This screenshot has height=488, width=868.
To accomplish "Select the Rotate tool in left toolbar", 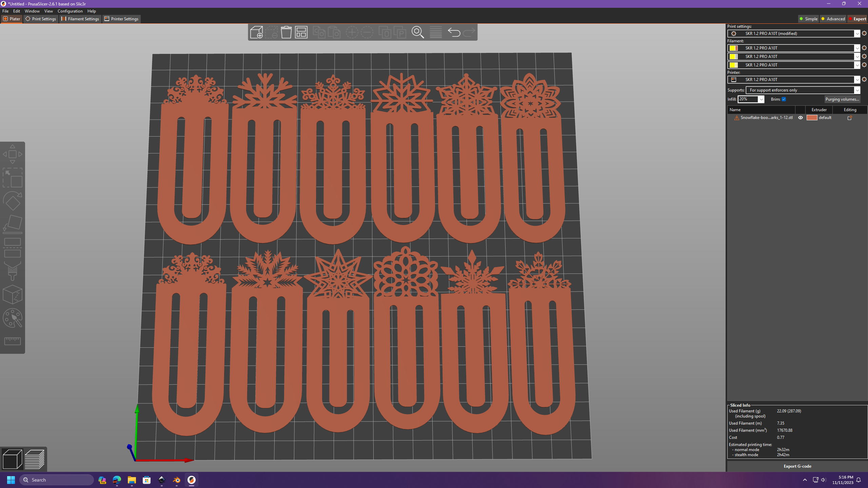I will coord(13,201).
